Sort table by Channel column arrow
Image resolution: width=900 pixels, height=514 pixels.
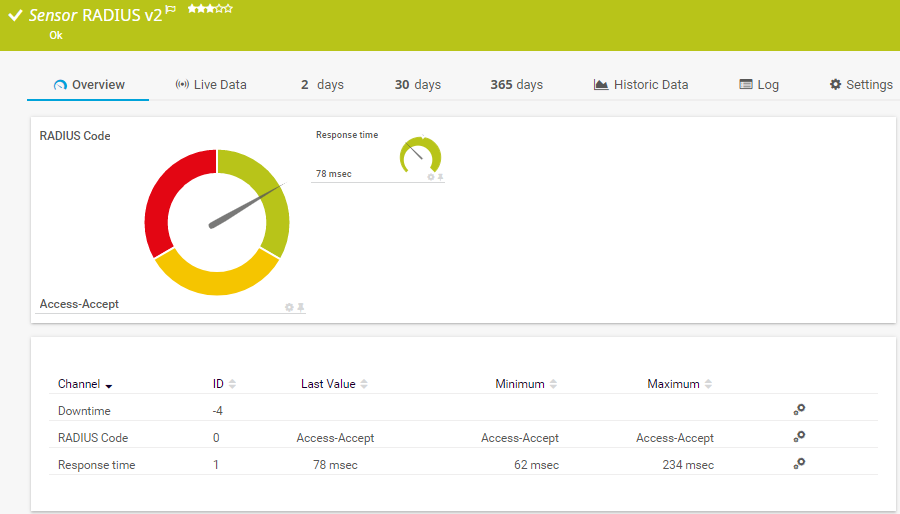click(109, 385)
